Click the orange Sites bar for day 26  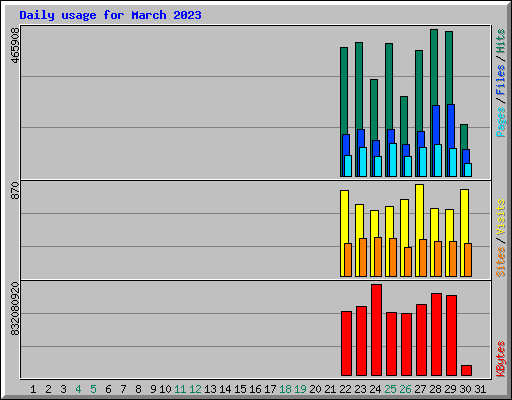pos(408,262)
